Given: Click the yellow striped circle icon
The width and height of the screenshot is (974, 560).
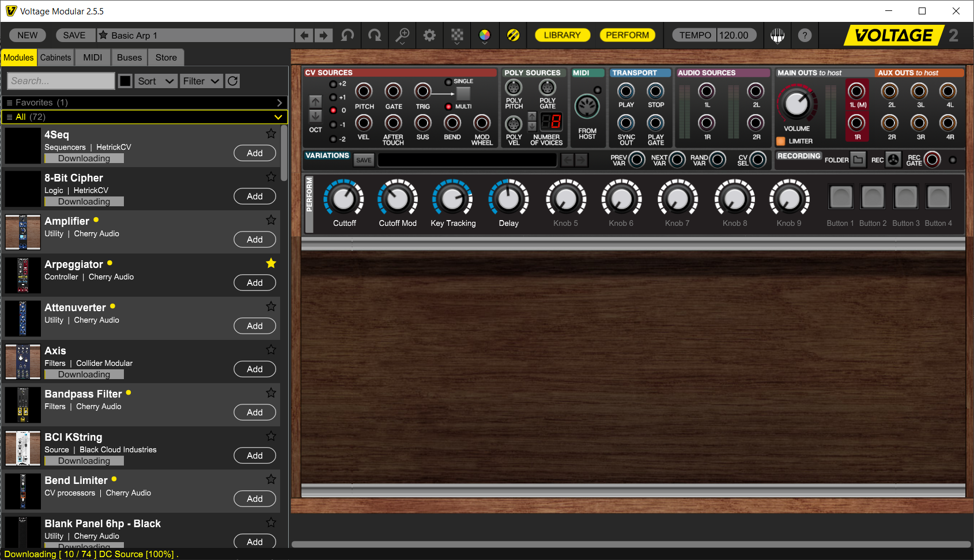Looking at the screenshot, I should click(x=513, y=35).
